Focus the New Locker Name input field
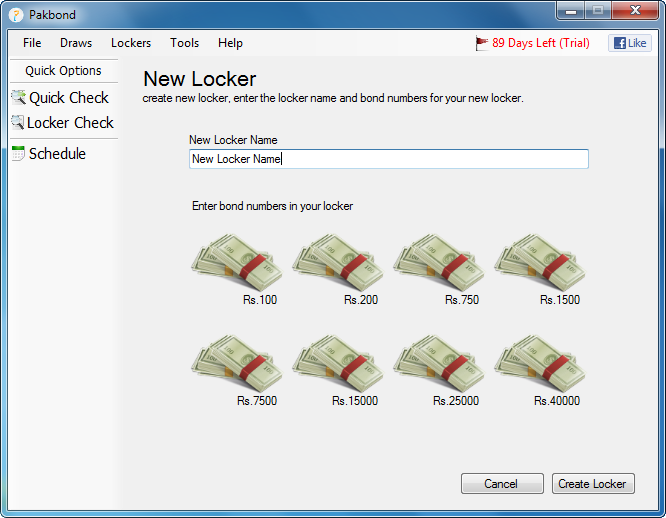The width and height of the screenshot is (666, 518). (389, 159)
